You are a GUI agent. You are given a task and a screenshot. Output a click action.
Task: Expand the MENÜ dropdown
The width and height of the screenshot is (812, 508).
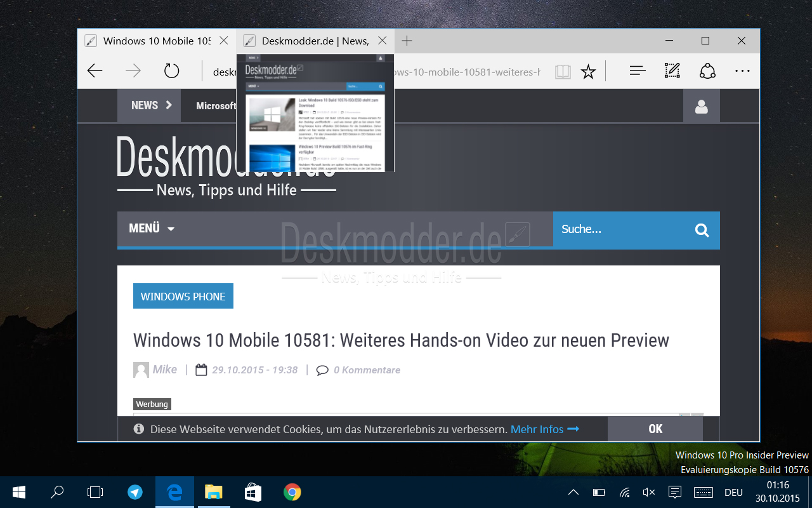click(152, 229)
